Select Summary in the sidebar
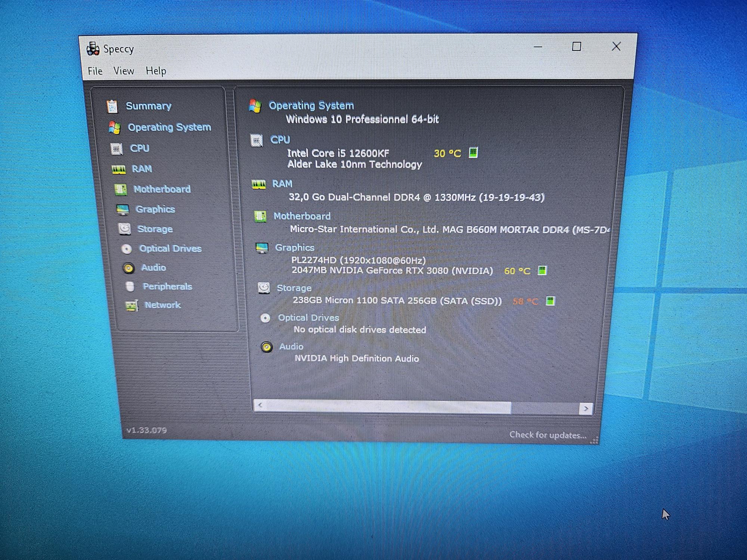This screenshot has width=747, height=560. click(148, 106)
